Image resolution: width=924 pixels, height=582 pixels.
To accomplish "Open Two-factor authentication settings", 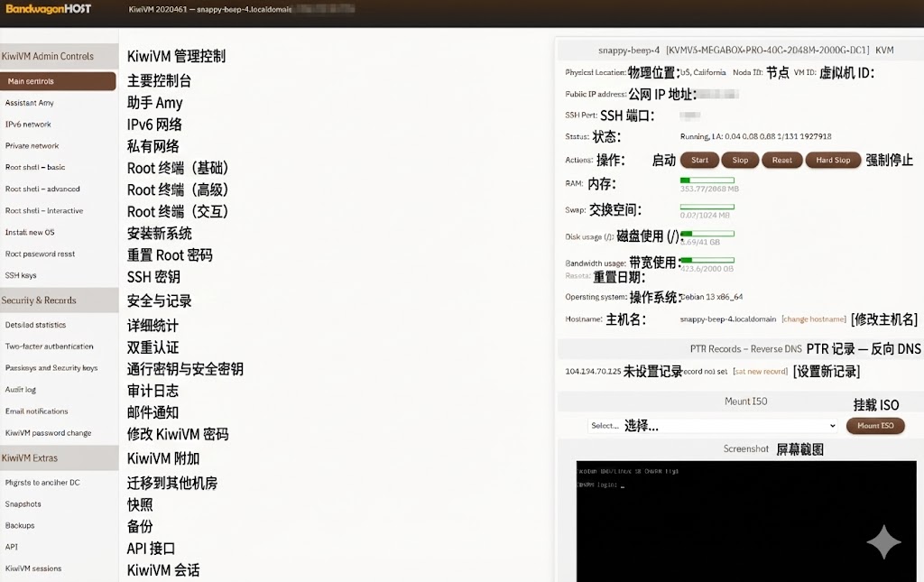I will pyautogui.click(x=49, y=346).
